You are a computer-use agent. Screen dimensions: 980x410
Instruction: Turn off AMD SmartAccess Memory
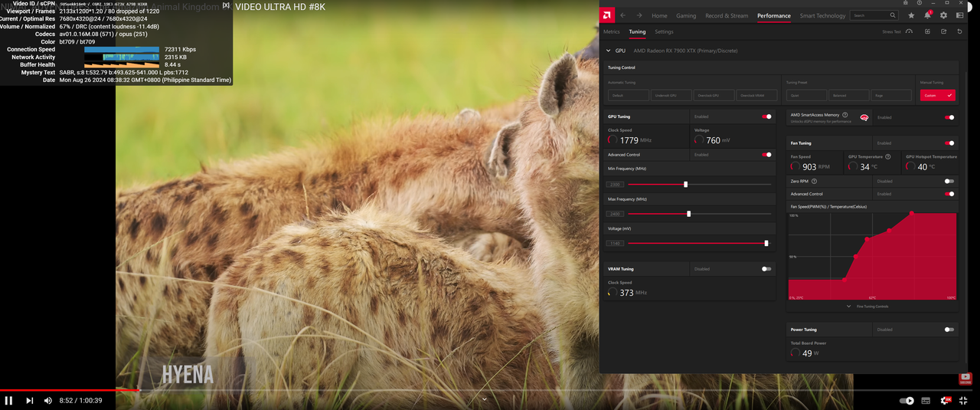[x=949, y=117]
